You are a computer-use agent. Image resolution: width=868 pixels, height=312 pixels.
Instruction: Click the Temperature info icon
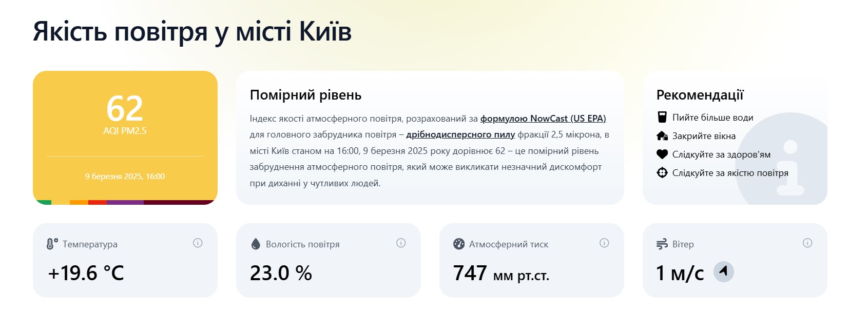point(198,243)
